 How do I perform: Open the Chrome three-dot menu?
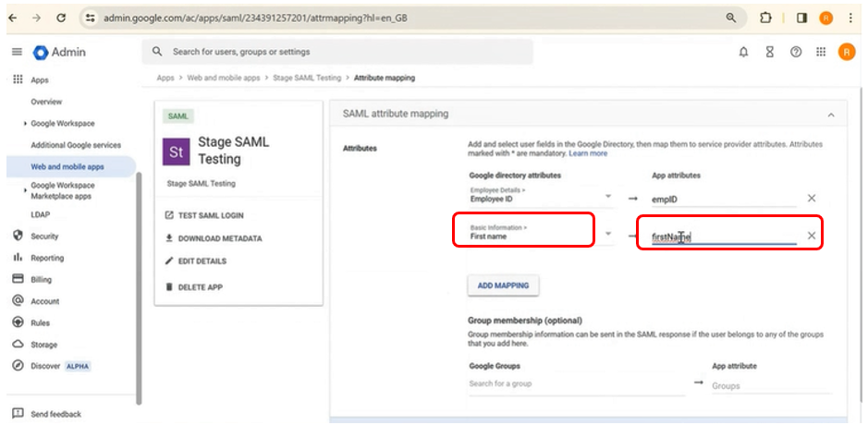(850, 18)
